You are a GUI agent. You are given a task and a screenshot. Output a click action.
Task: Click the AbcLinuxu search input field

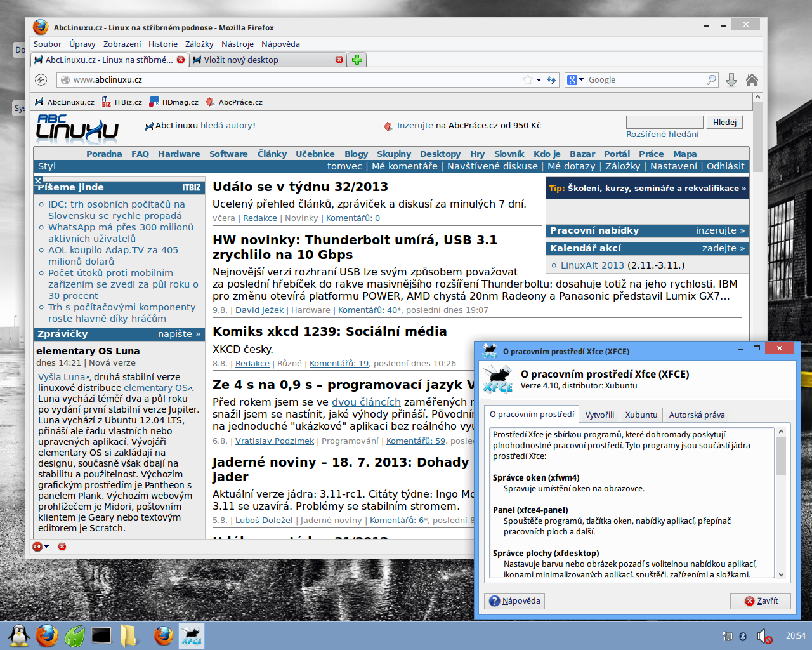pyautogui.click(x=665, y=123)
